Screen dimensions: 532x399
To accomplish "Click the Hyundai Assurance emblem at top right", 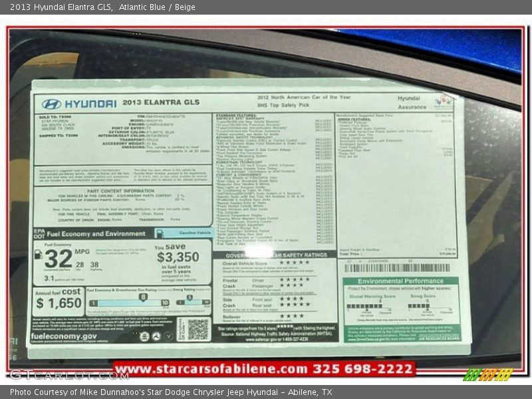I will (444, 102).
